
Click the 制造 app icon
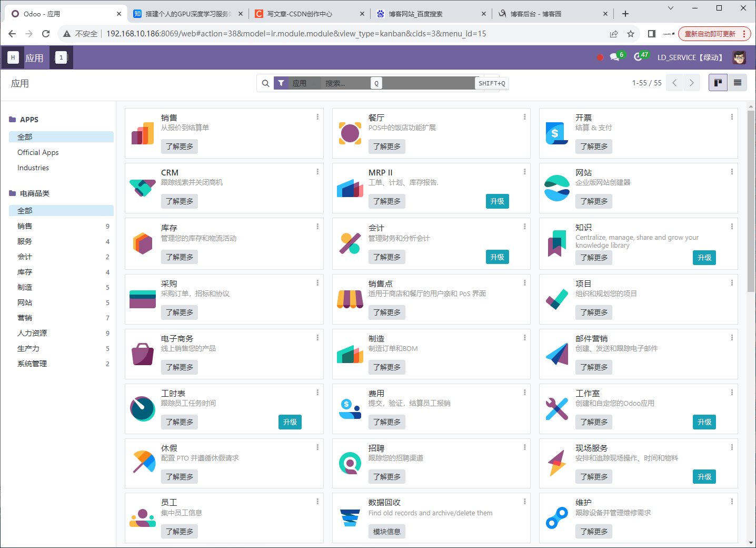tap(350, 354)
